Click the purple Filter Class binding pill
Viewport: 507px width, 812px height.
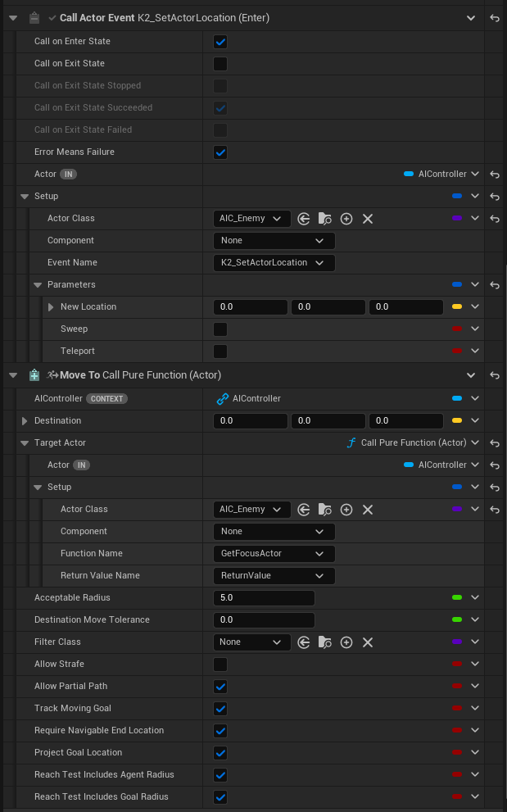(x=457, y=642)
